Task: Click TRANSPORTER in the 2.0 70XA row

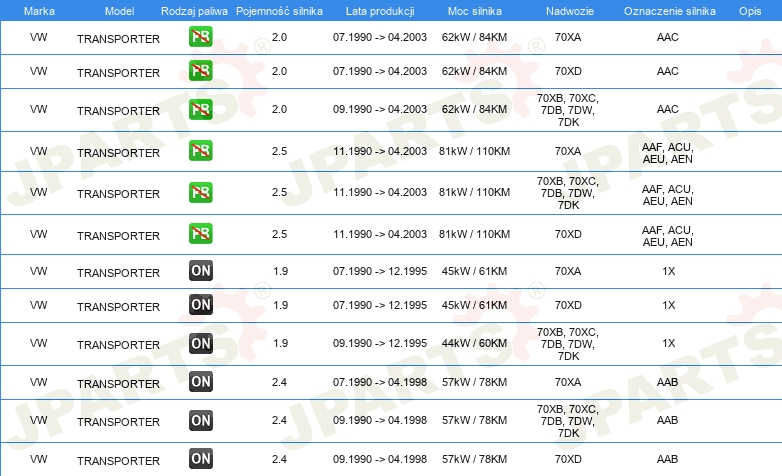Action: click(118, 39)
